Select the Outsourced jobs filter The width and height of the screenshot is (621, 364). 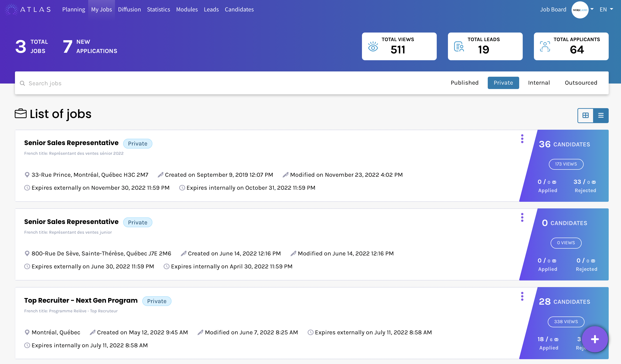coord(581,83)
